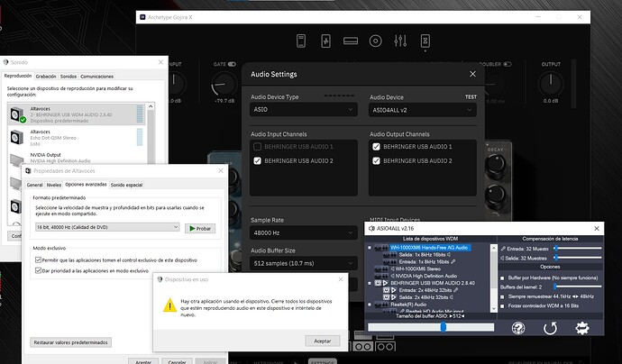This screenshot has width=622, height=364.
Task: Open the Sample Rate 48000 Hz dropdown
Action: pos(304,232)
